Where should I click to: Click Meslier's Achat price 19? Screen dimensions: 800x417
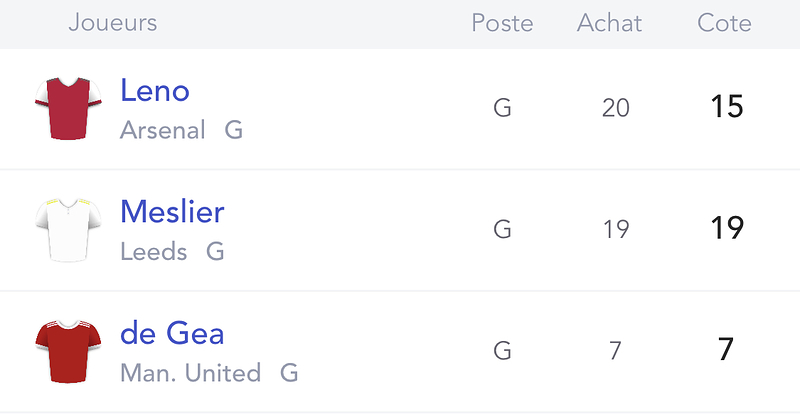point(615,229)
